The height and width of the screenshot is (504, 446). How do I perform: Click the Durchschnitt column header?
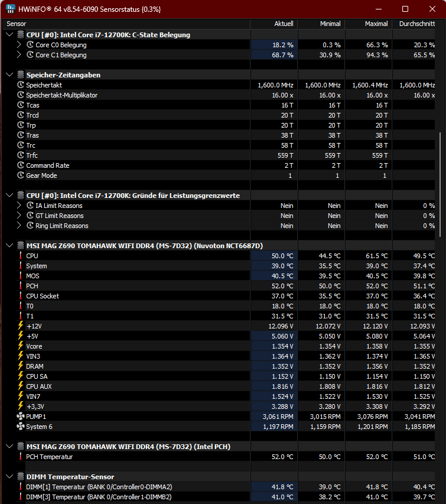414,24
